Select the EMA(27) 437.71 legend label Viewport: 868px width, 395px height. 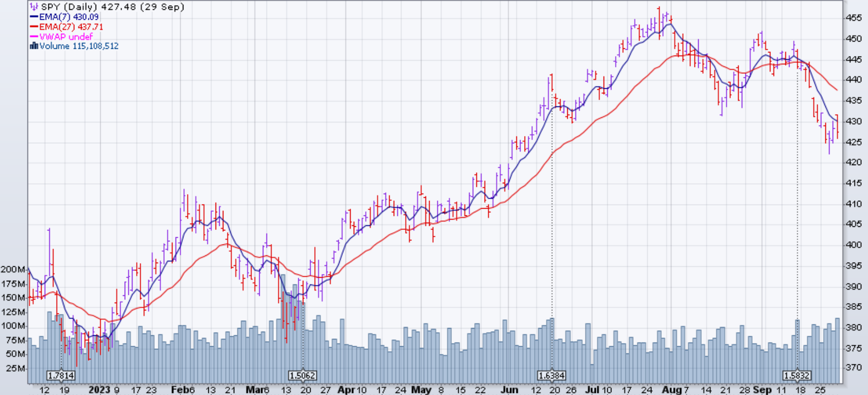(x=71, y=27)
